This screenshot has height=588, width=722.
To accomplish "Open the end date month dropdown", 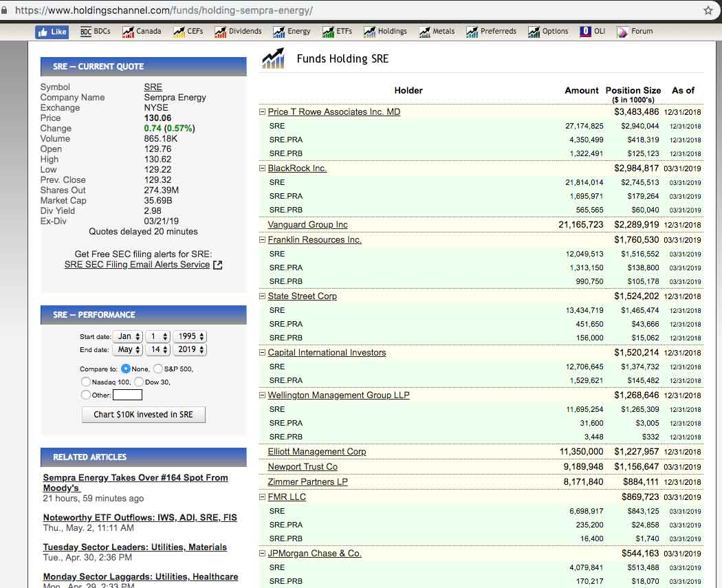I will (x=128, y=349).
